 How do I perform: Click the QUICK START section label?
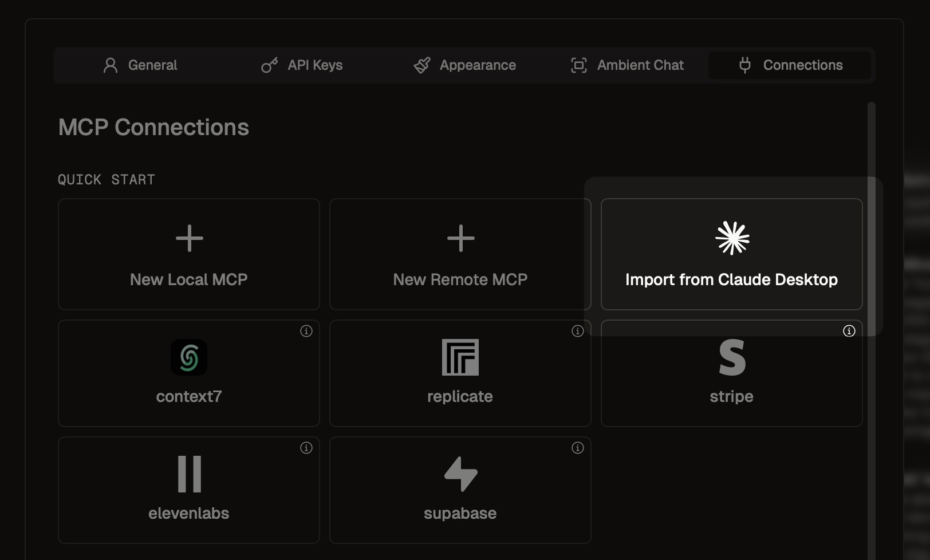[x=107, y=180]
